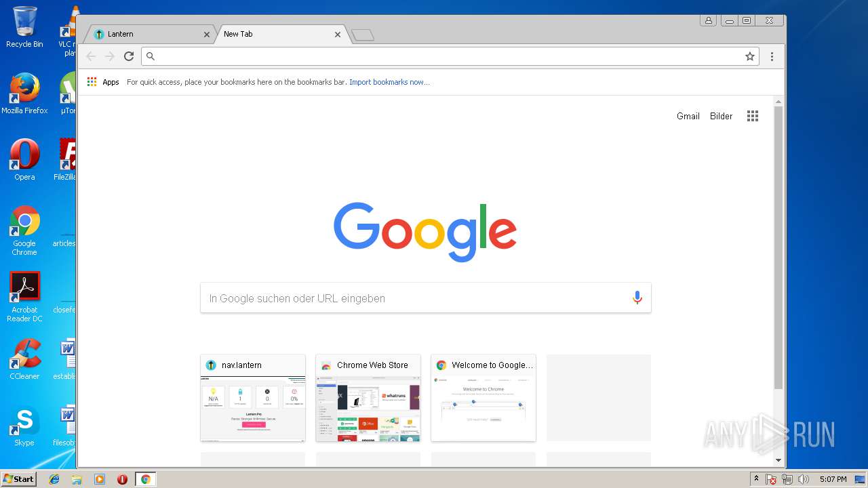Click the page scrollbar up arrow
868x488 pixels.
click(x=778, y=102)
